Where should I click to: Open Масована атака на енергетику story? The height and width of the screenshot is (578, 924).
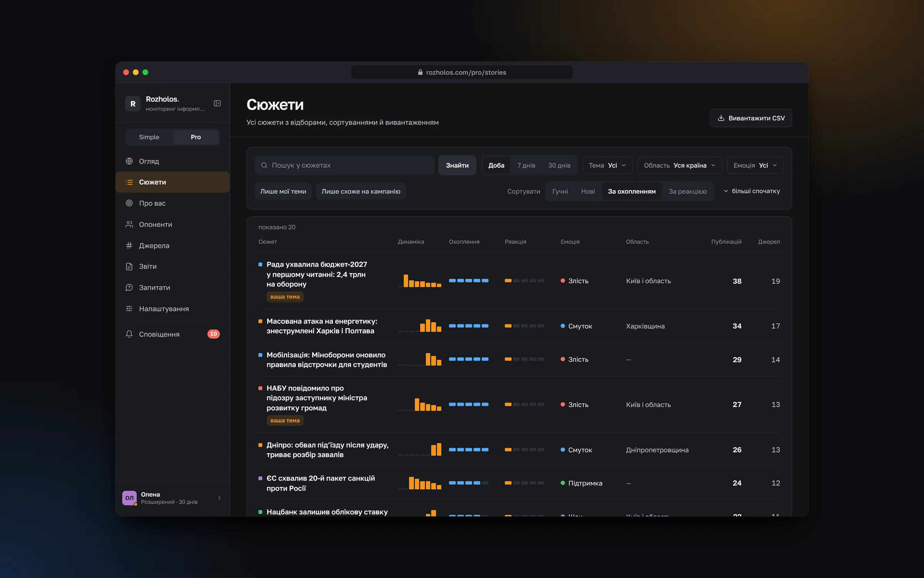pyautogui.click(x=321, y=326)
